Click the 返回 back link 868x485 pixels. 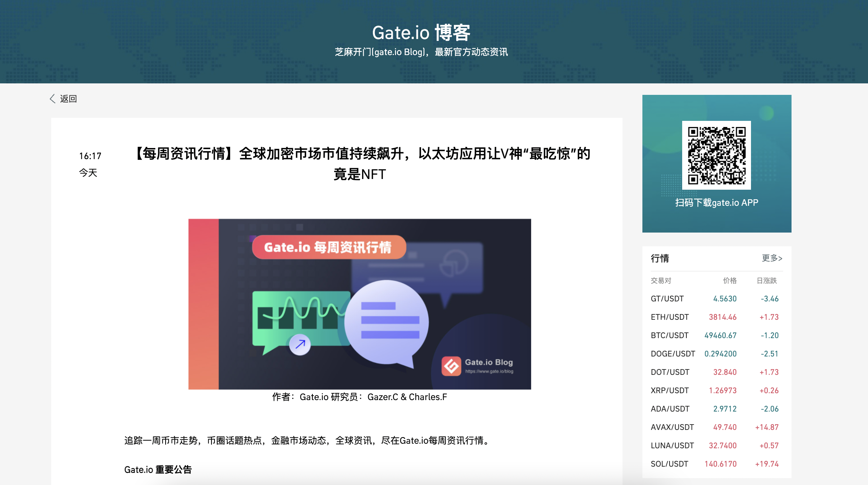point(68,99)
